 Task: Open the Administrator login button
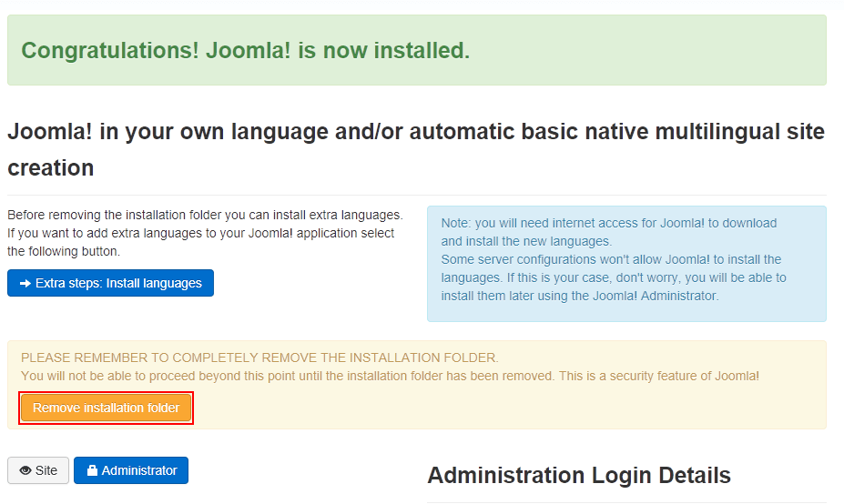point(131,470)
